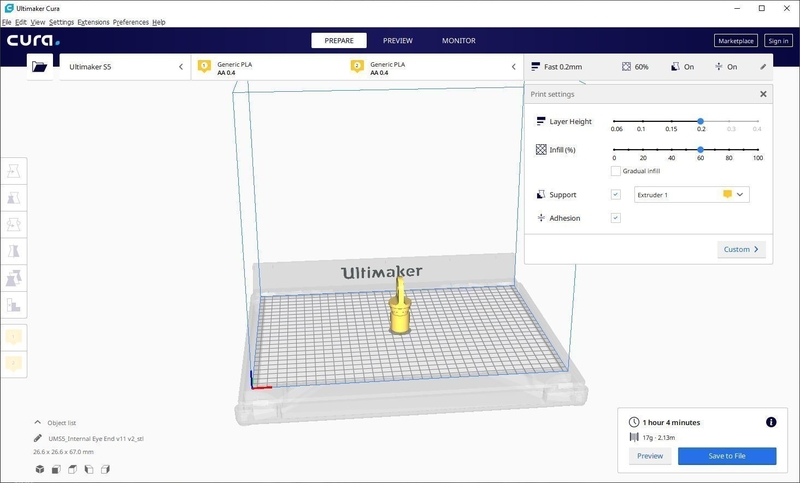Toggle the Adhesion checkbox
The height and width of the screenshot is (483, 800).
tap(615, 218)
